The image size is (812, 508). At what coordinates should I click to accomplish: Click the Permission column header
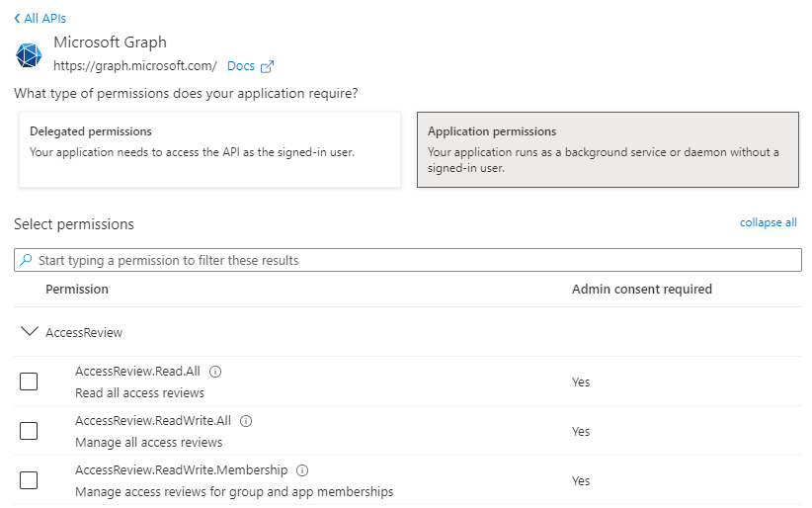77,290
